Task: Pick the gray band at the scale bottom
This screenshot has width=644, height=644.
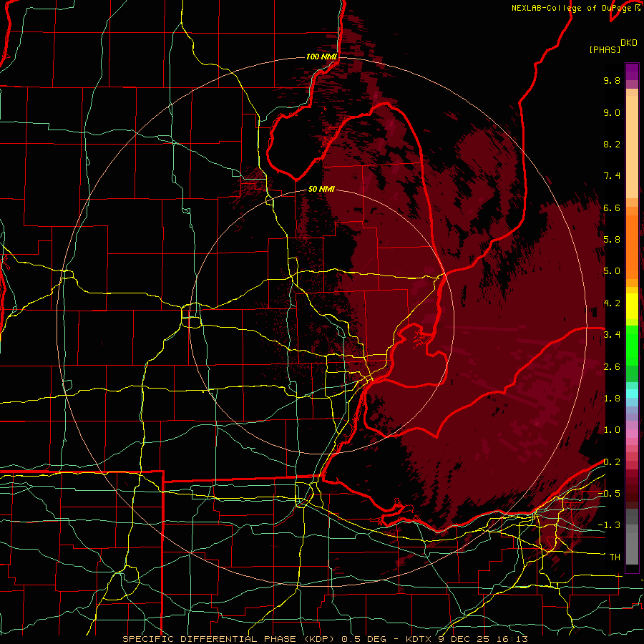Action: 632,545
